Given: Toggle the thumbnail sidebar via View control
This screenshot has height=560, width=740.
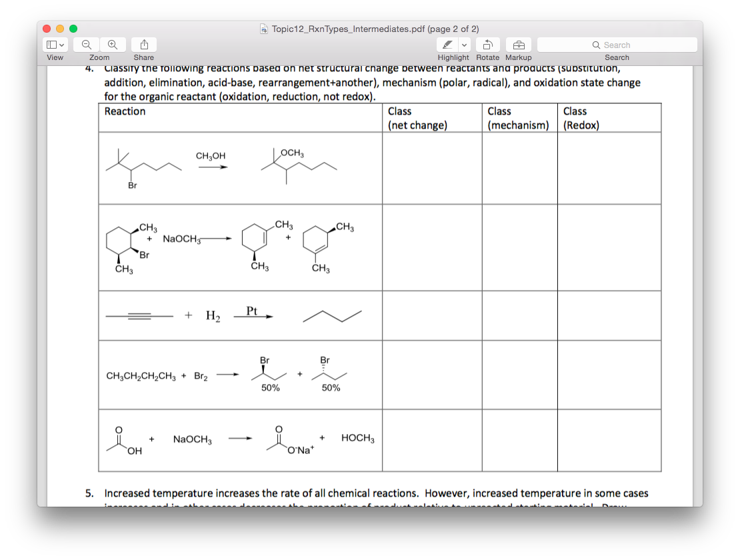Looking at the screenshot, I should click(x=51, y=44).
